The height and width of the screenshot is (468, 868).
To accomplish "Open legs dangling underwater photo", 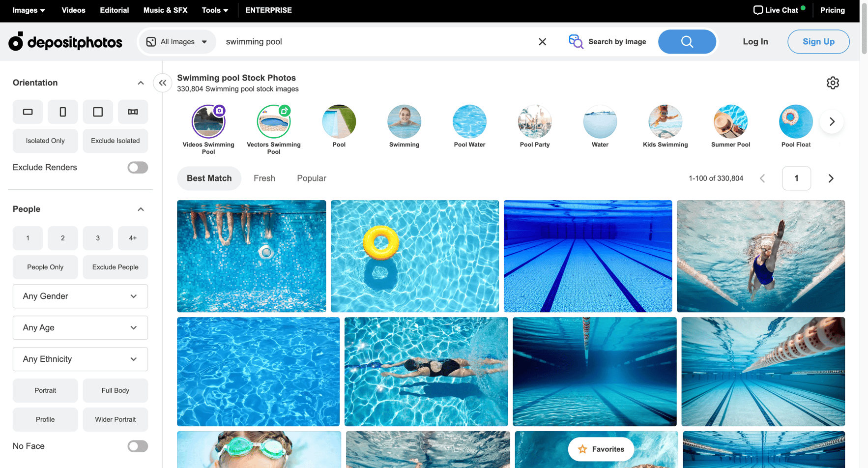I will [251, 256].
